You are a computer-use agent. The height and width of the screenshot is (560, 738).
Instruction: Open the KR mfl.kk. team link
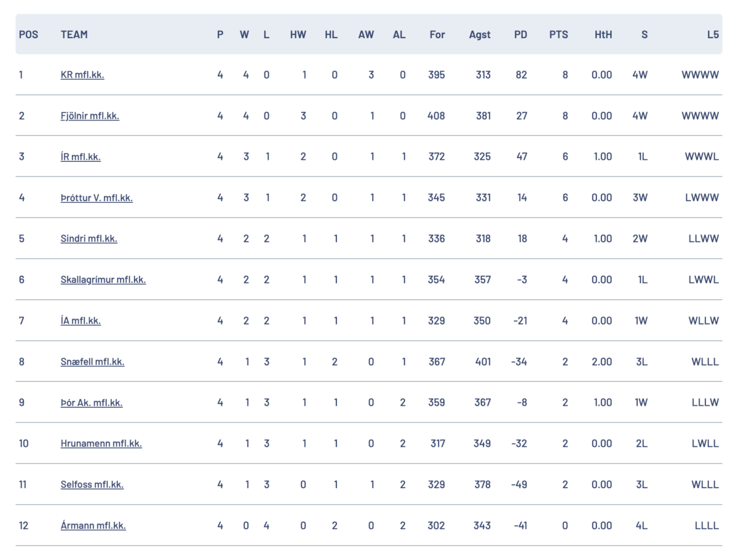point(82,75)
